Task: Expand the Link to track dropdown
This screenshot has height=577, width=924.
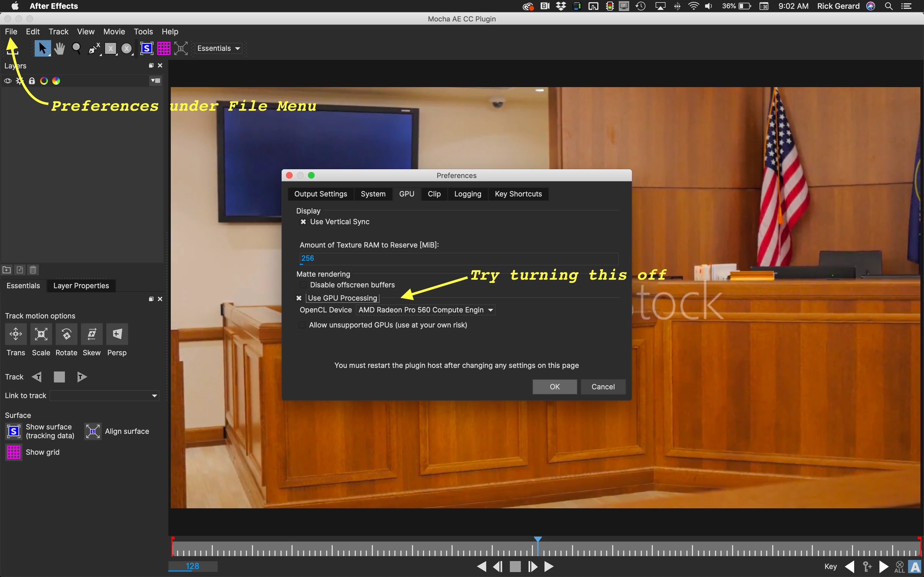Action: [104, 396]
